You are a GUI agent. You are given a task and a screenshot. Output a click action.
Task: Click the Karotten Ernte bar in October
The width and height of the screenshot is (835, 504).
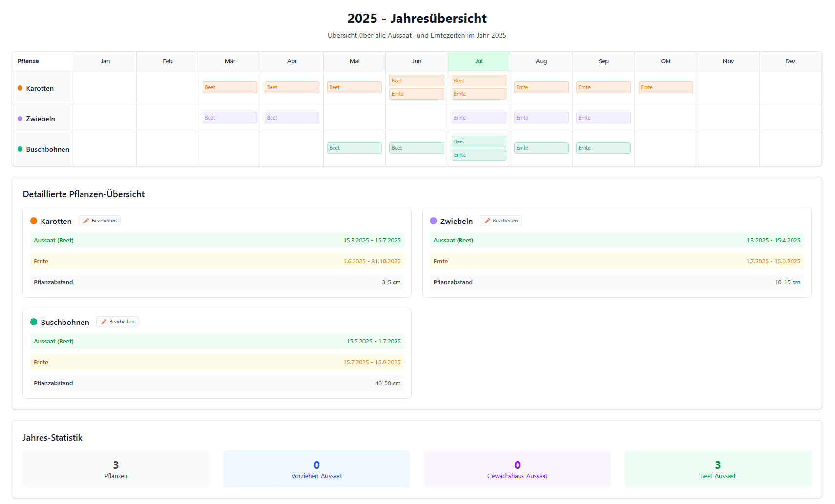[x=666, y=87]
